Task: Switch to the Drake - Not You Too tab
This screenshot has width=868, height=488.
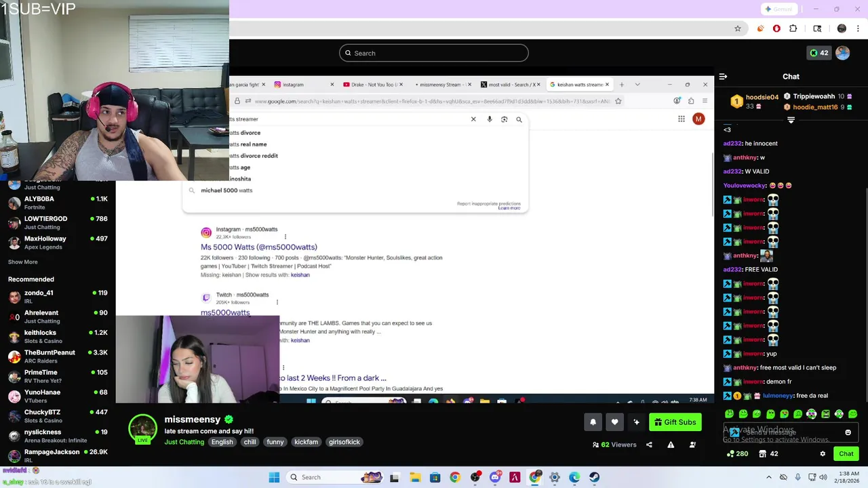Action: 372,85
